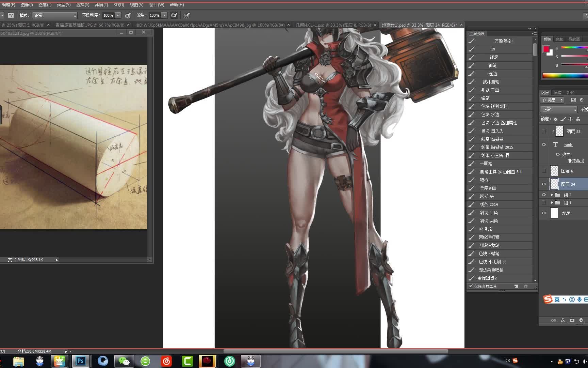
Task: Click Sogou input method S icon
Action: point(548,299)
